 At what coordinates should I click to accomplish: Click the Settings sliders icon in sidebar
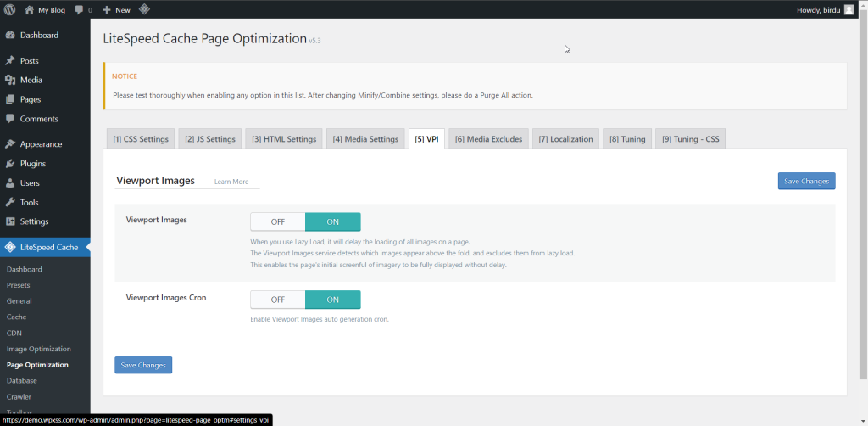(10, 221)
